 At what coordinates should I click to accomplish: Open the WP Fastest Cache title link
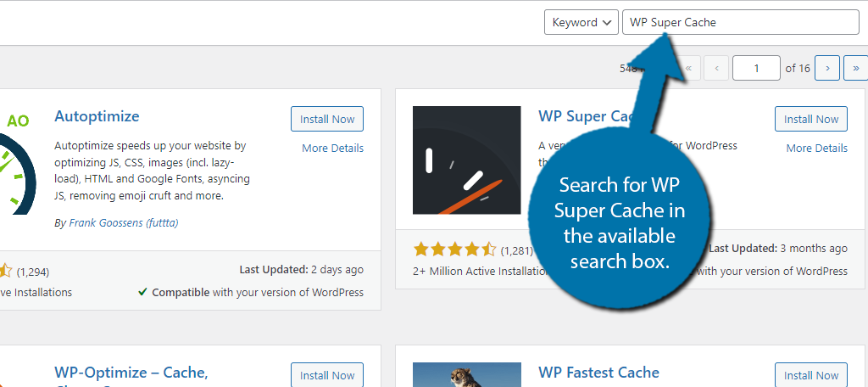(x=599, y=372)
